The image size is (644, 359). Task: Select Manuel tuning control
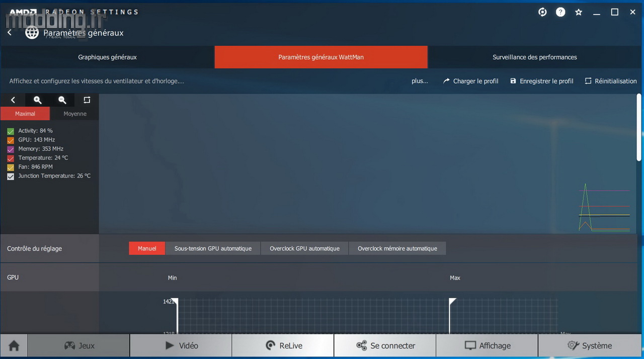tap(147, 248)
